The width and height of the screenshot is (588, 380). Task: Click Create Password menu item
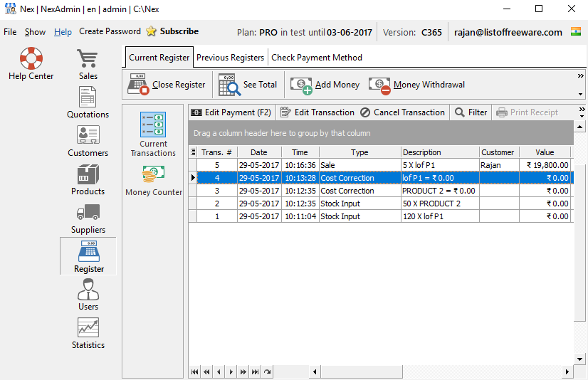(110, 31)
